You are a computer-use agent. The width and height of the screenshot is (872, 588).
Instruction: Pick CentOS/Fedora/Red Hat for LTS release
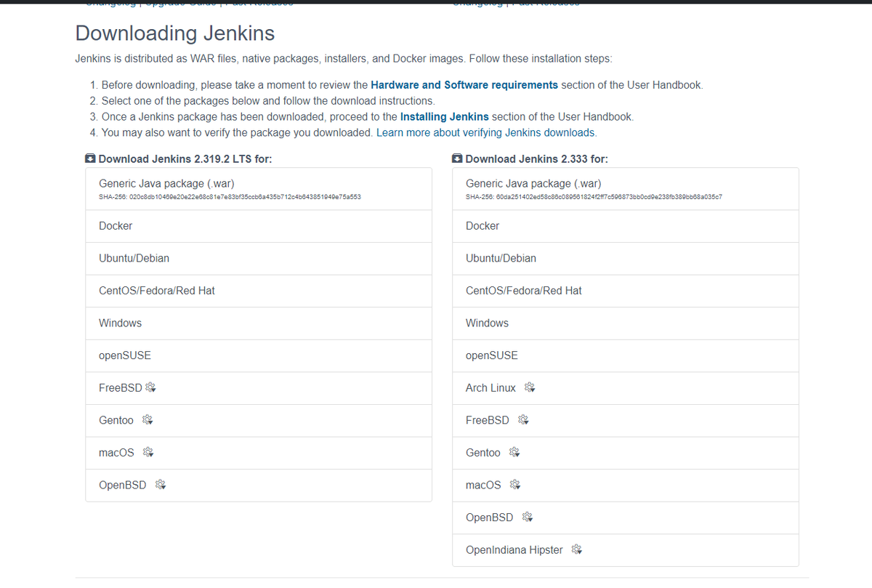click(x=259, y=291)
